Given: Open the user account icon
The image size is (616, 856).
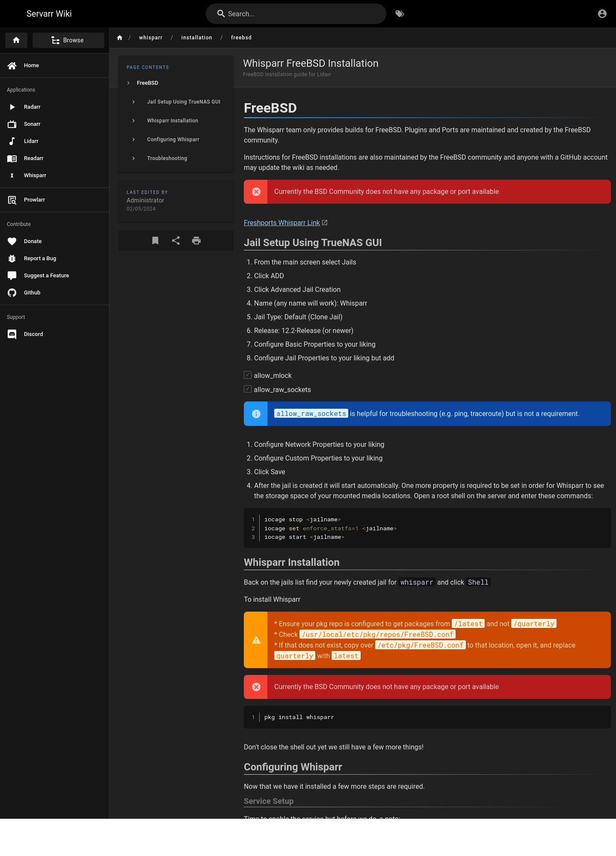Looking at the screenshot, I should tap(602, 14).
